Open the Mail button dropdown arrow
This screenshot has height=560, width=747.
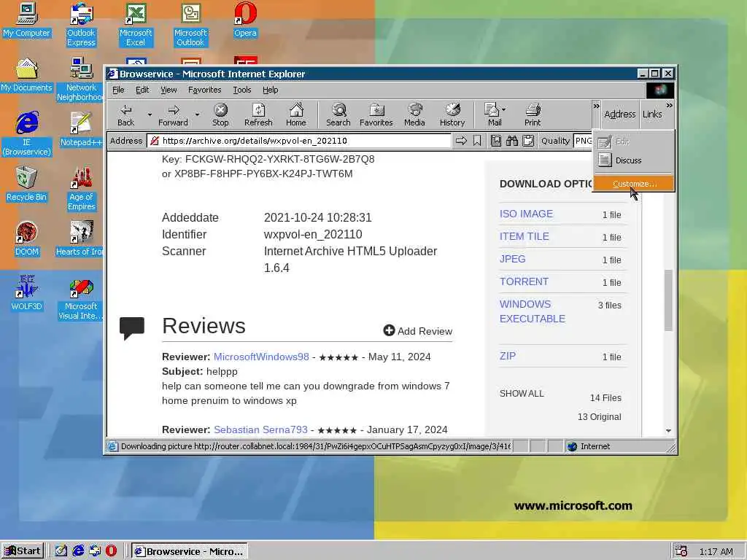(x=504, y=109)
